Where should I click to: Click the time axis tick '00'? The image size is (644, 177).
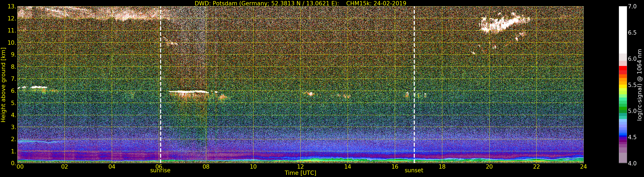(x=20, y=166)
